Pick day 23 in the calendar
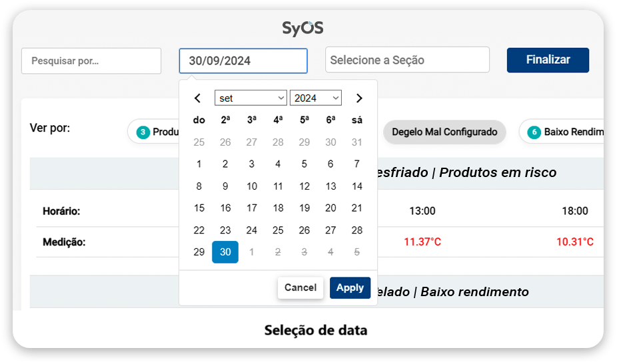 point(225,230)
